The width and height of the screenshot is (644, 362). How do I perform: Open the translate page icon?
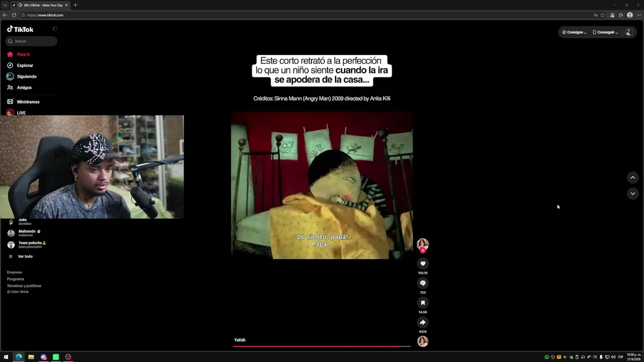(596, 15)
